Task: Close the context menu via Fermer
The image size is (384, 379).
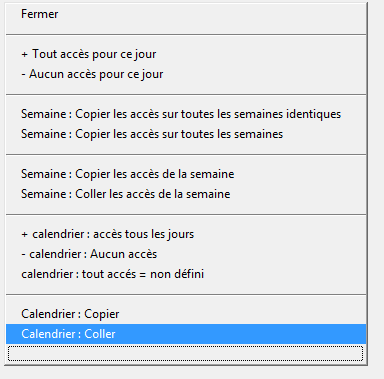Action: point(186,14)
